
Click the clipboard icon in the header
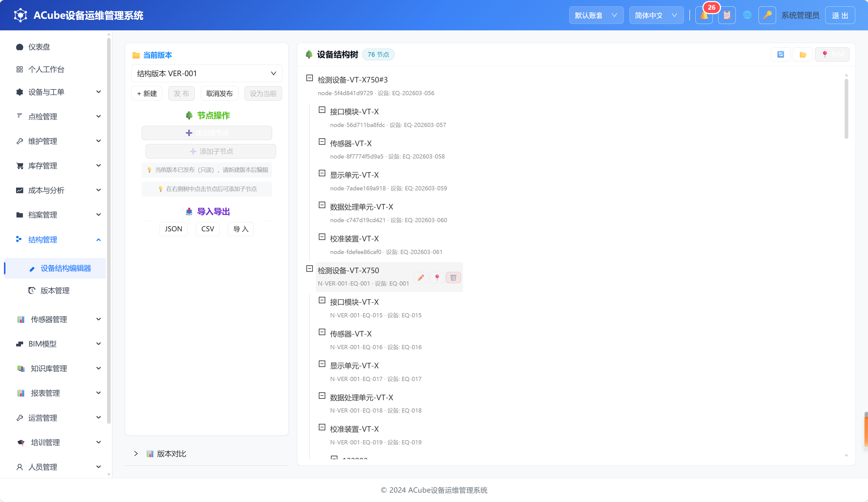[x=727, y=15]
